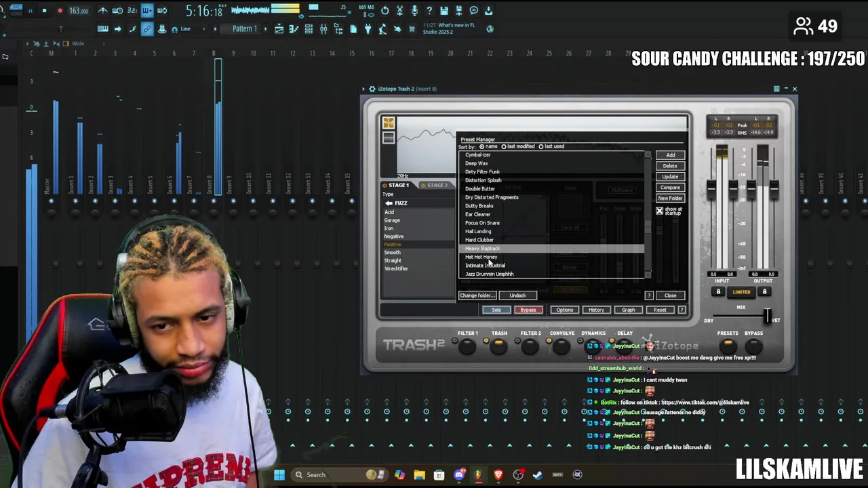The height and width of the screenshot is (488, 868).
Task: Toggle the red Bypass button in Trash 2
Action: pyautogui.click(x=528, y=310)
